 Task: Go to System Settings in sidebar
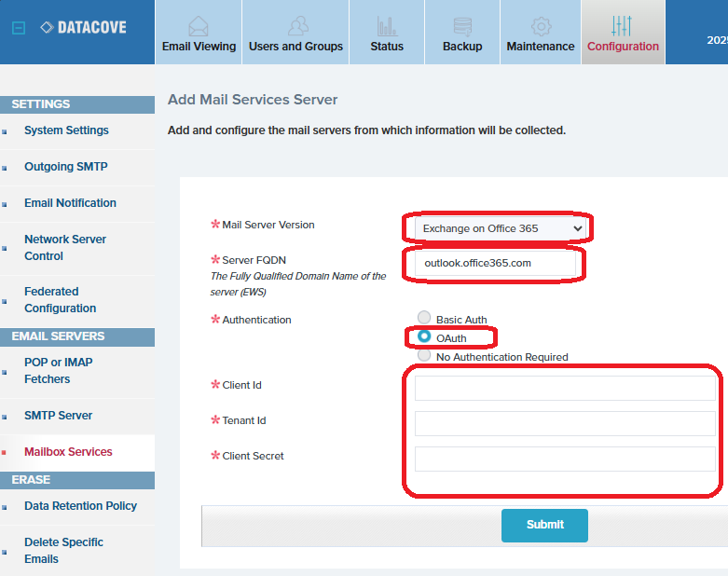pyautogui.click(x=66, y=130)
